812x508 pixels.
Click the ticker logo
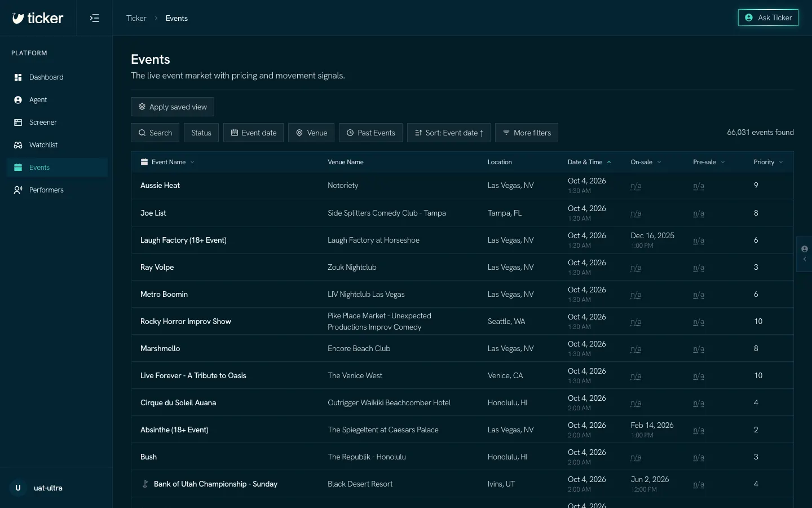[x=38, y=18]
